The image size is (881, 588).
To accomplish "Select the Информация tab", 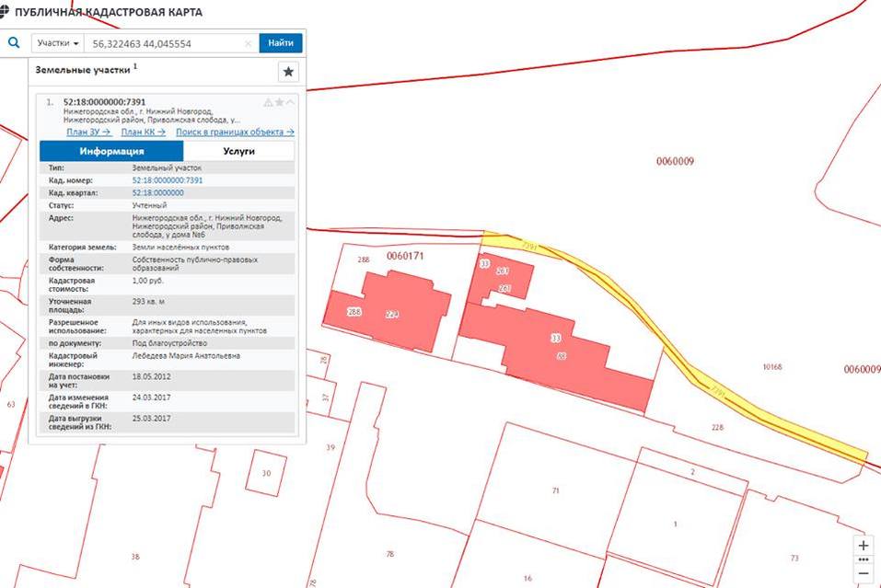I will (110, 151).
